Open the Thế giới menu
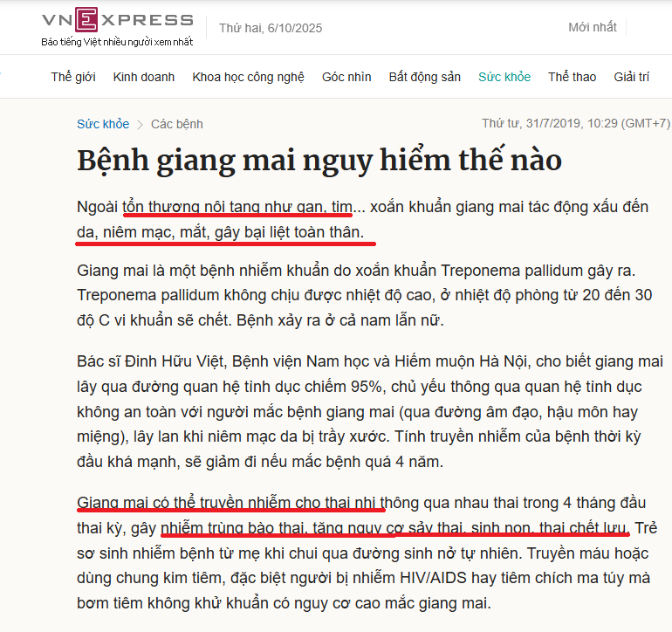Screen dimensions: 672x632 click(x=73, y=77)
